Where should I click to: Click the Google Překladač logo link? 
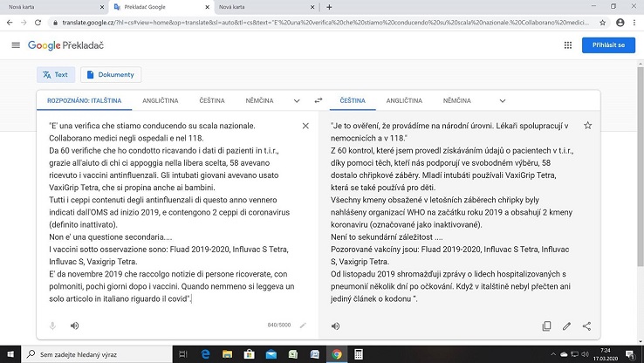coord(66,45)
